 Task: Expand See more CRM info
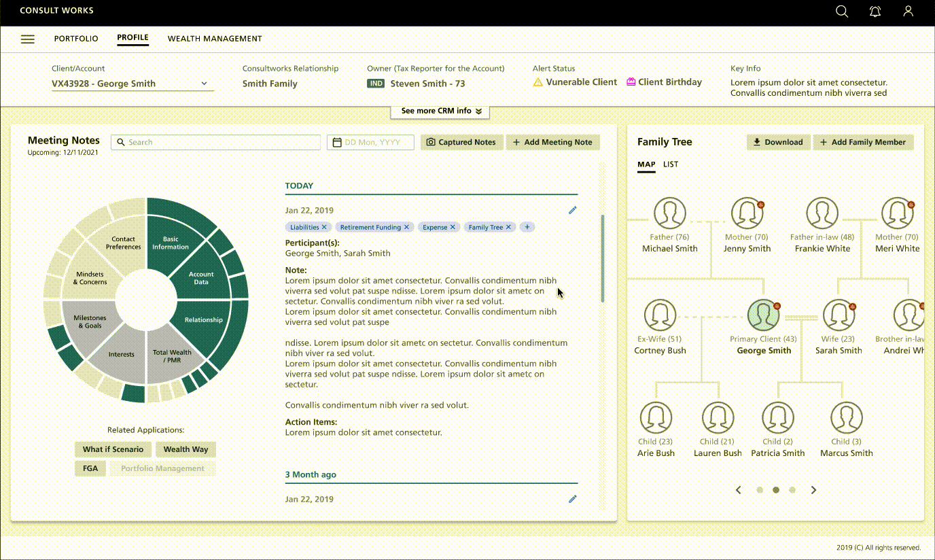[x=440, y=111]
